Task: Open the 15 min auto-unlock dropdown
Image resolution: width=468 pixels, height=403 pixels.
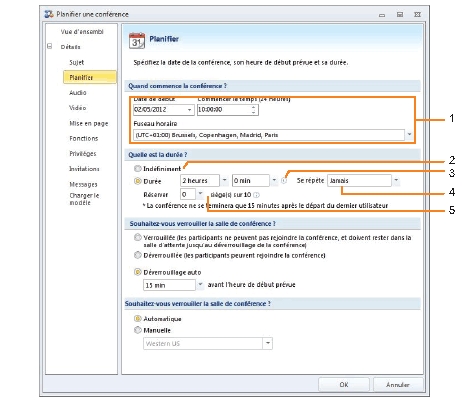Action: pyautogui.click(x=200, y=285)
